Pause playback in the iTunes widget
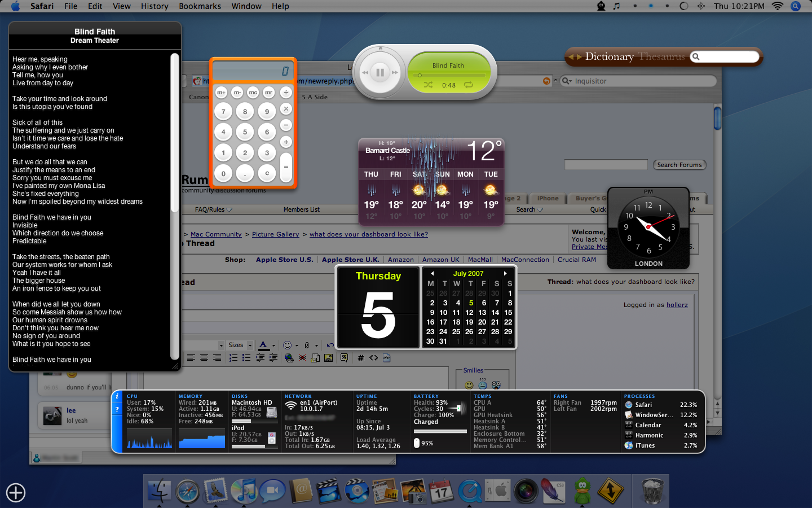Screen dimensions: 812x508 coord(380,72)
